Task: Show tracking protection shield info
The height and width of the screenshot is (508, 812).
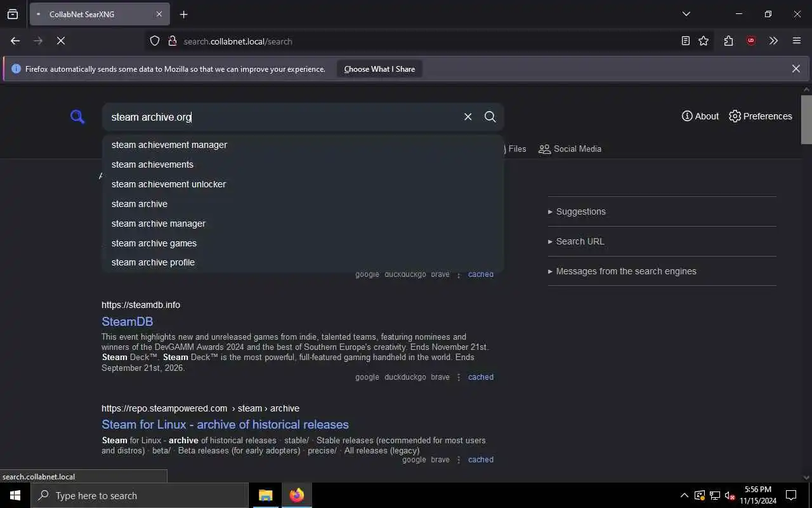Action: tap(155, 41)
